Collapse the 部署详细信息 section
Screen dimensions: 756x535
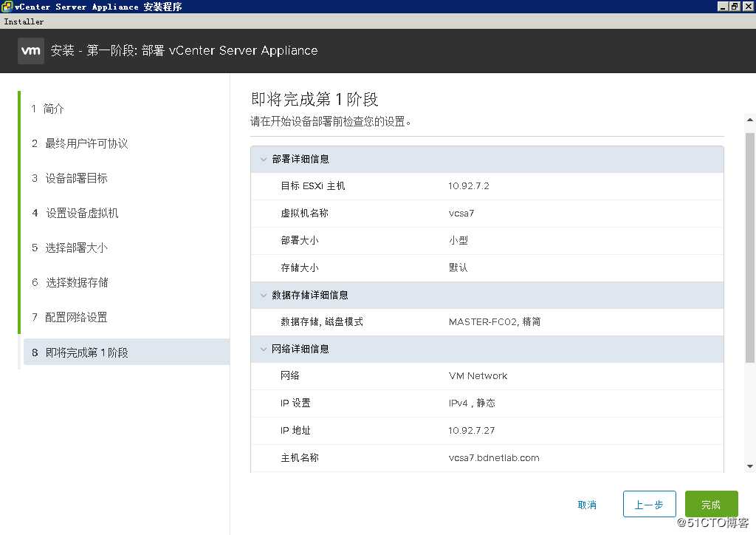(x=264, y=159)
